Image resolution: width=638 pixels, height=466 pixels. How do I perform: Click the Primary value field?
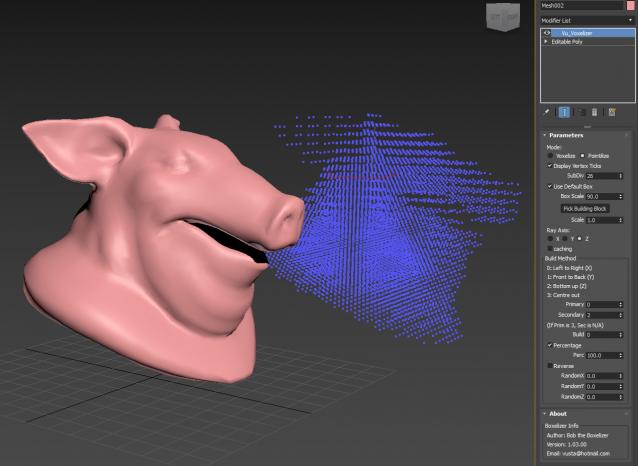point(602,304)
